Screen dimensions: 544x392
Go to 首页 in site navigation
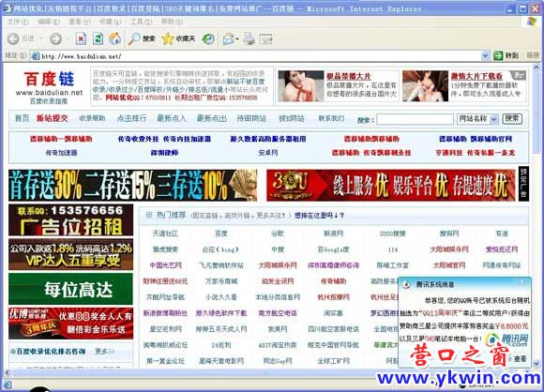point(22,118)
